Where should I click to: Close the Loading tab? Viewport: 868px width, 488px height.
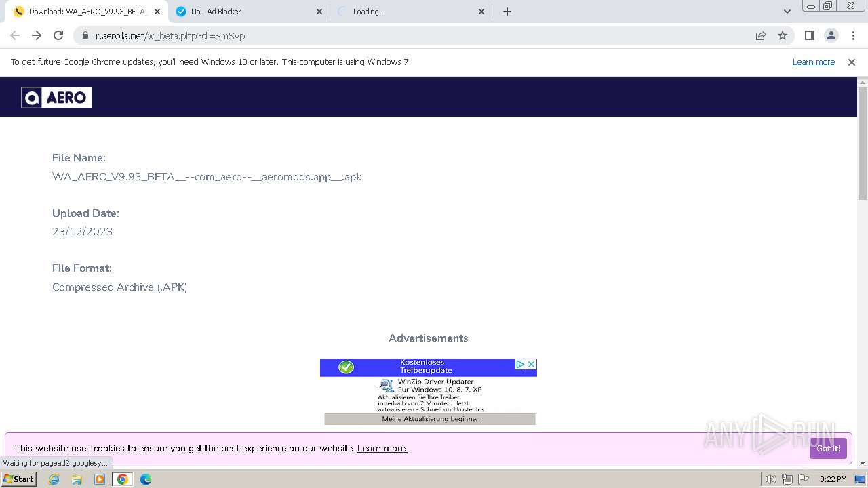click(481, 12)
